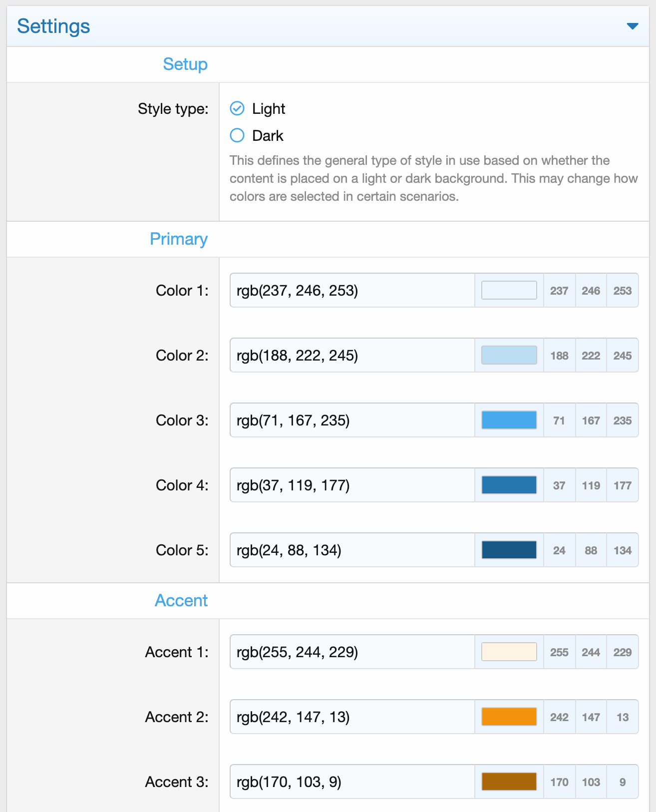Viewport: 656px width, 812px height.
Task: Click the Accent 1 cream swatch
Action: 509,652
